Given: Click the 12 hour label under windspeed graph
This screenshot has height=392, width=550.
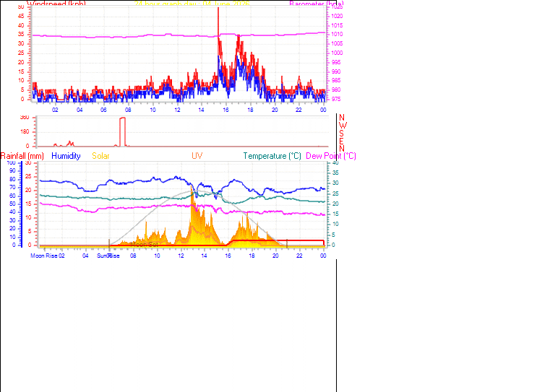Looking at the screenshot, I should [177, 110].
